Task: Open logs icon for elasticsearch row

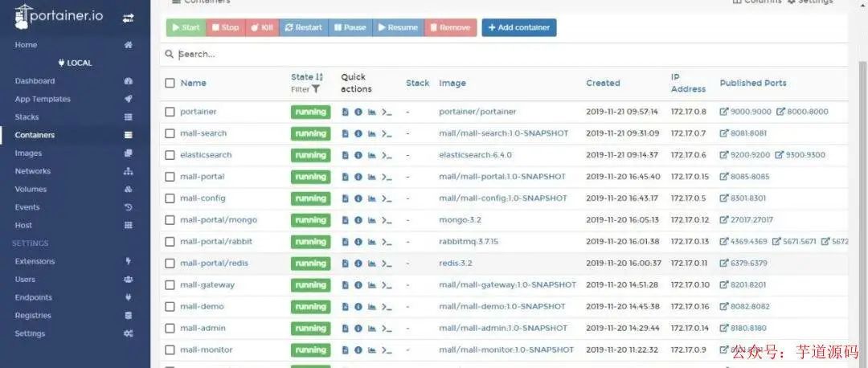Action: 345,155
